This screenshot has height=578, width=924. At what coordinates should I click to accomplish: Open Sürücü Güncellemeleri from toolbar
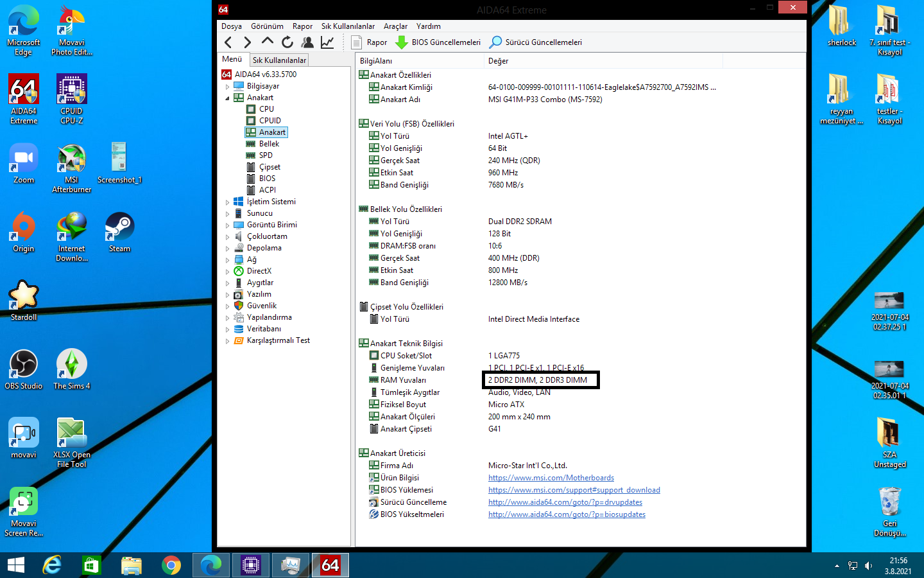536,42
